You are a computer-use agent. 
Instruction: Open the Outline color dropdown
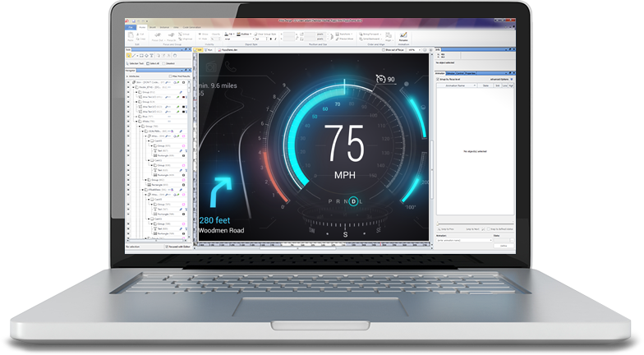[251, 35]
